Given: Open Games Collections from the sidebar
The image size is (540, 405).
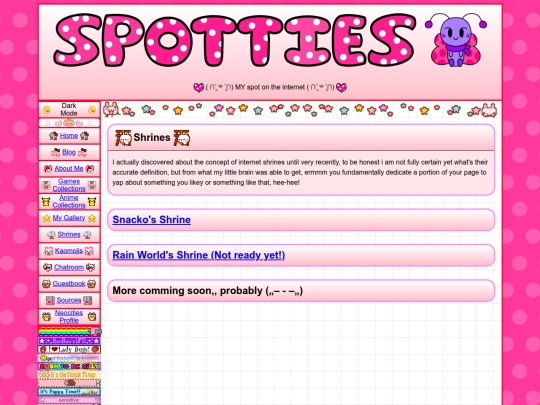Looking at the screenshot, I should click(69, 185).
